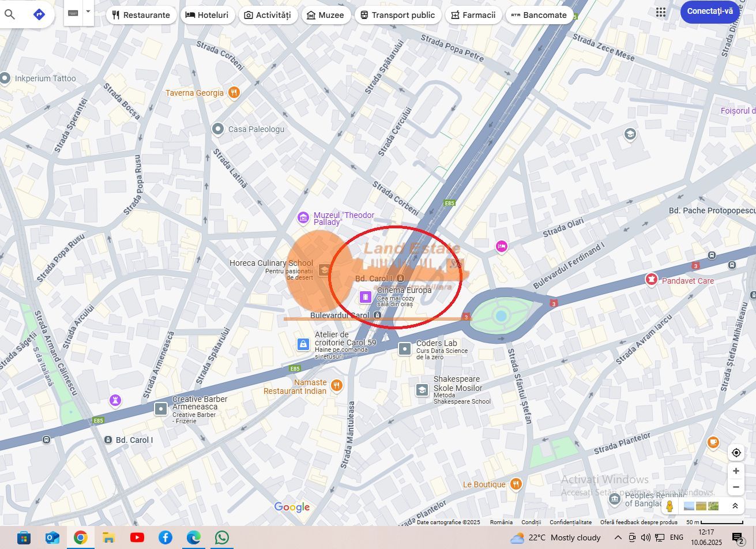Open Namaste Restaurant Indian marker

(x=337, y=385)
